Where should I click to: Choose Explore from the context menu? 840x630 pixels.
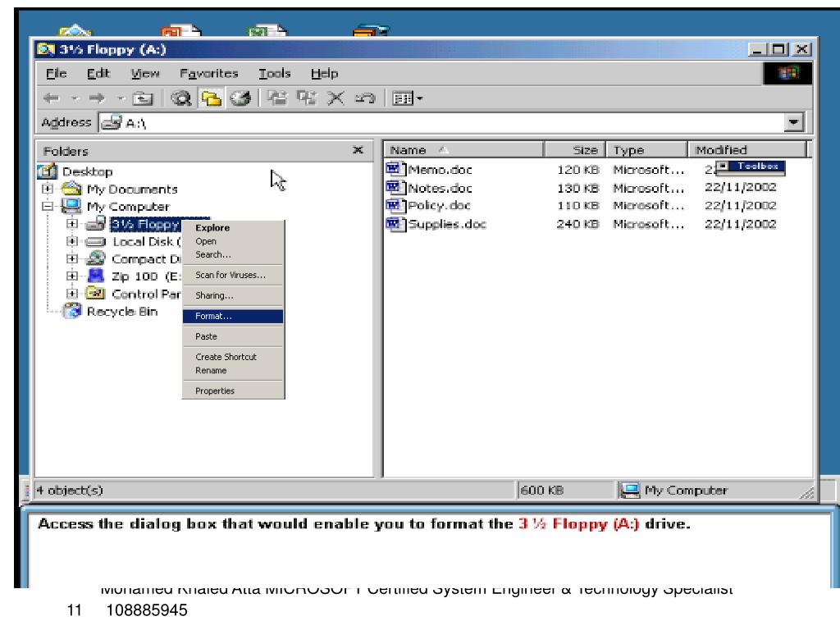(233, 228)
